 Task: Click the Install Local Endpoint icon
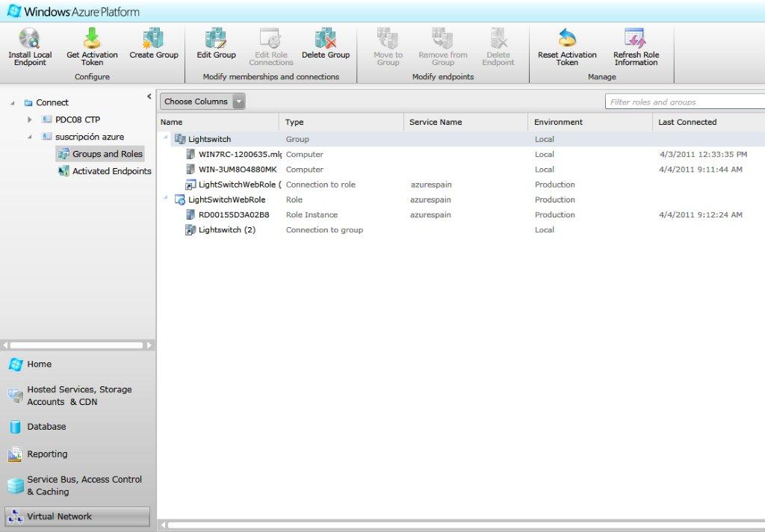(29, 38)
